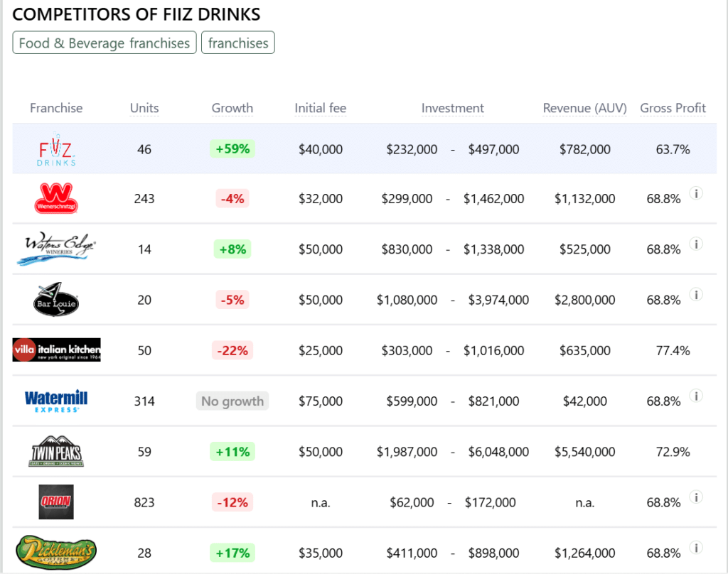
Task: Click the $75,000 initial fee cell
Action: point(321,401)
